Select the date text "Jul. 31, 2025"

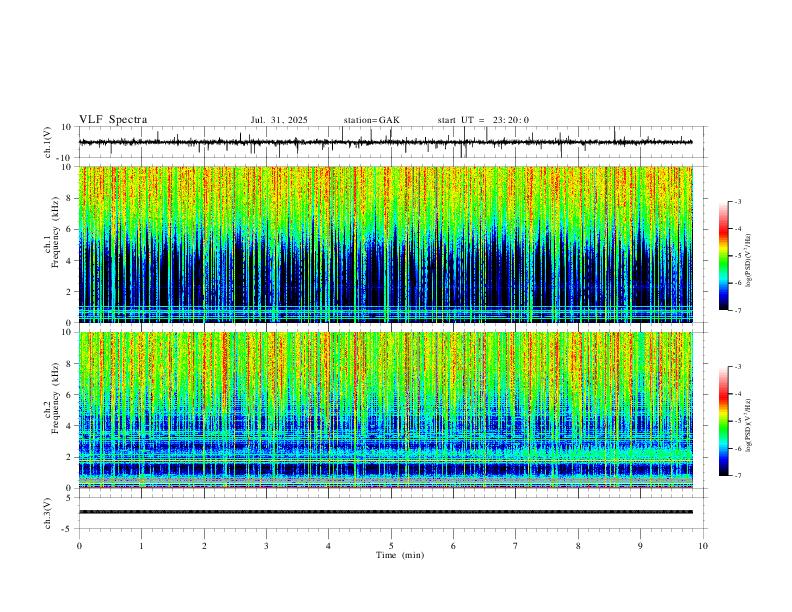click(279, 120)
